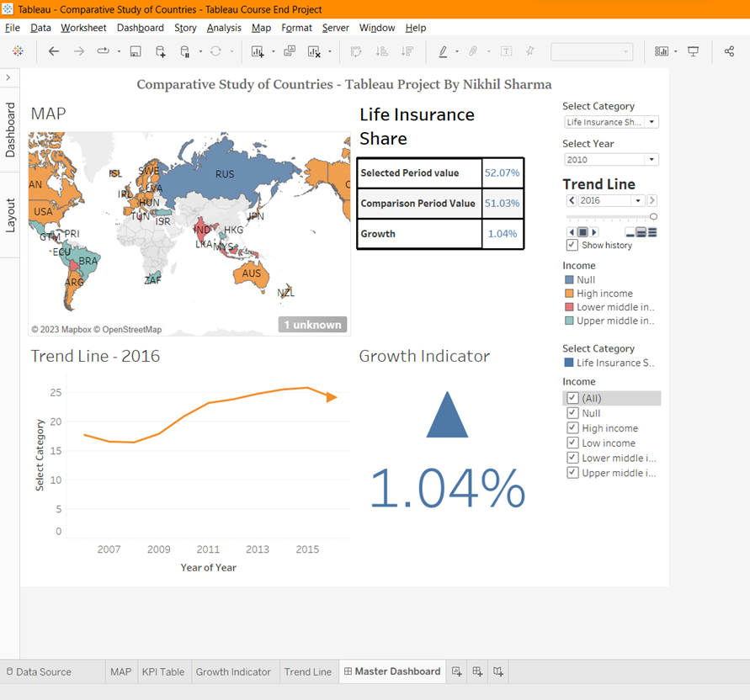Undo the last action

(x=53, y=50)
